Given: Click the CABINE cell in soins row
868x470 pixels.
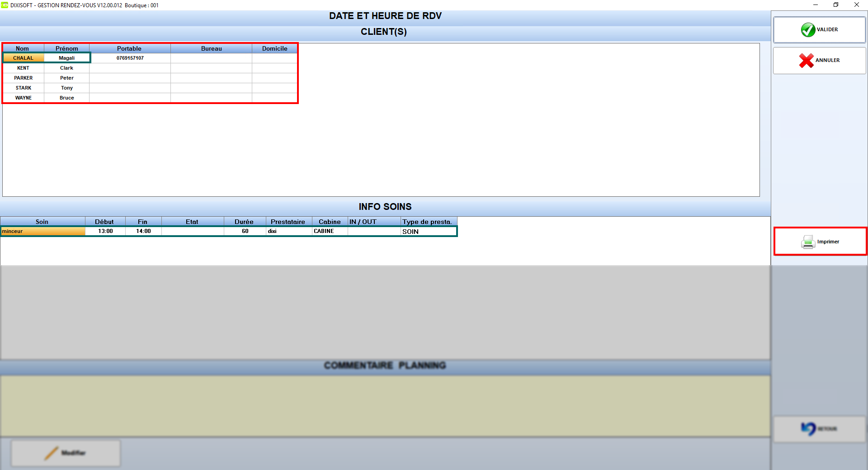Looking at the screenshot, I should 330,231.
